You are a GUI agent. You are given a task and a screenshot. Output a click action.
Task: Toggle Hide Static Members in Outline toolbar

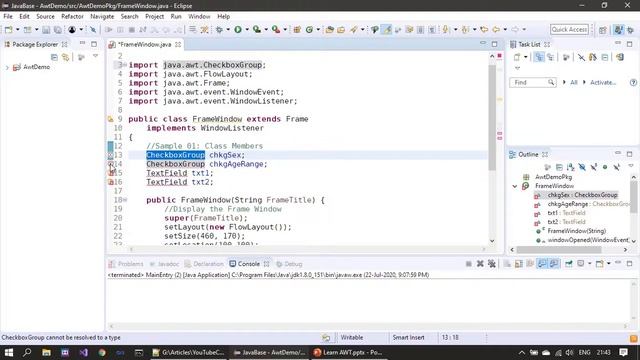click(x=593, y=167)
